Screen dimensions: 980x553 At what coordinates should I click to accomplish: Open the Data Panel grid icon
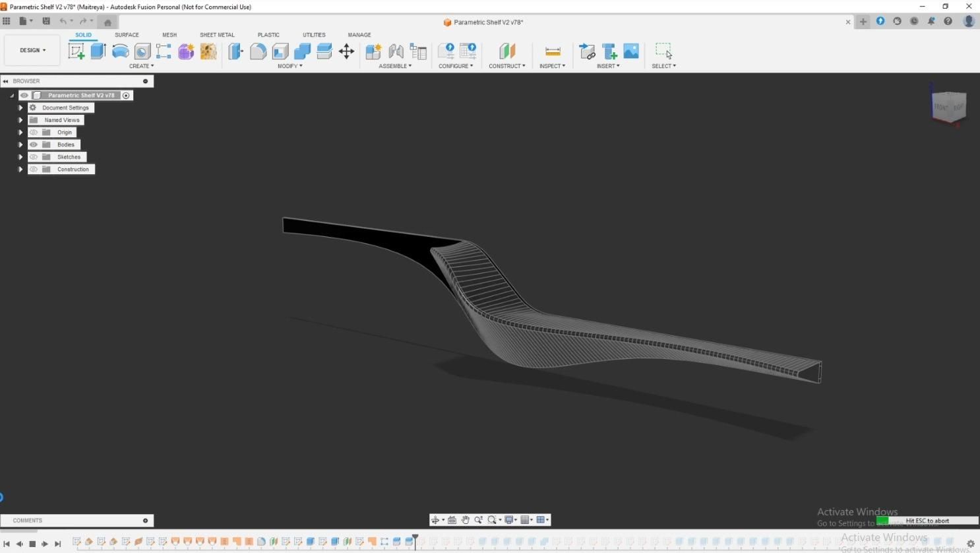pos(7,21)
